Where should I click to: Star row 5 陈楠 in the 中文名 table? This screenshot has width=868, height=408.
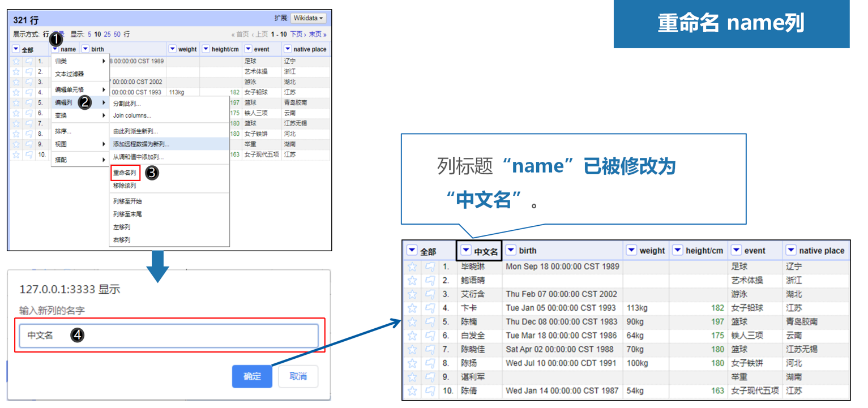412,321
